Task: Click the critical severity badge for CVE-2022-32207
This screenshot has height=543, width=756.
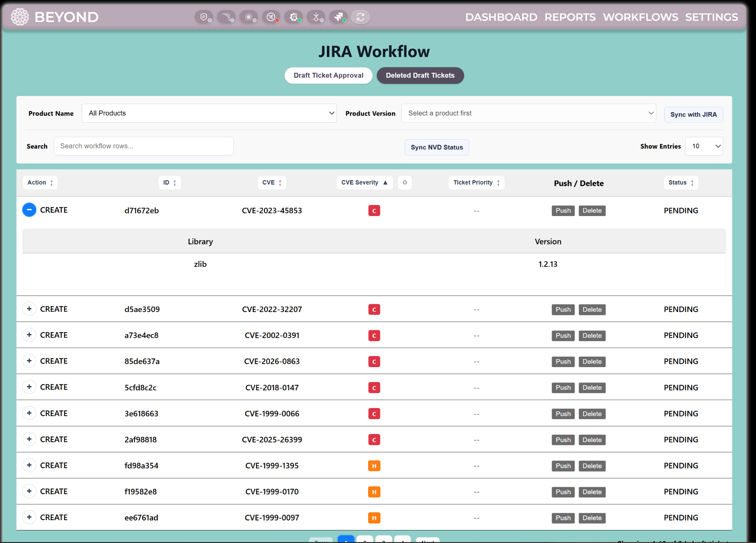Action: 374,310
